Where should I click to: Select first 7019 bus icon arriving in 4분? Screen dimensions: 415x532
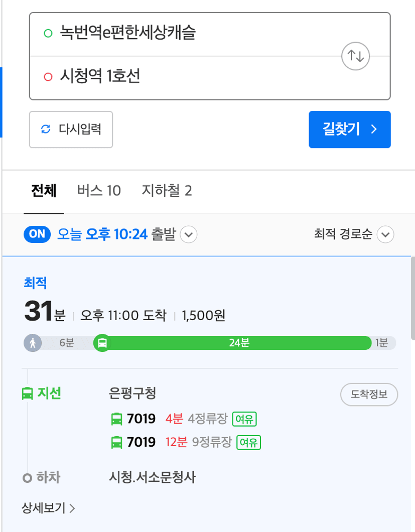click(x=117, y=419)
